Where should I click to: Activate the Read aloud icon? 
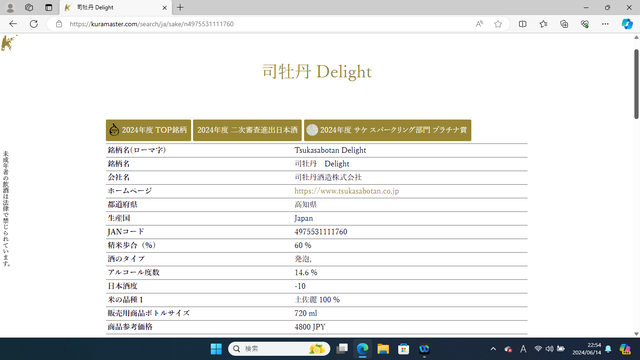pos(479,24)
